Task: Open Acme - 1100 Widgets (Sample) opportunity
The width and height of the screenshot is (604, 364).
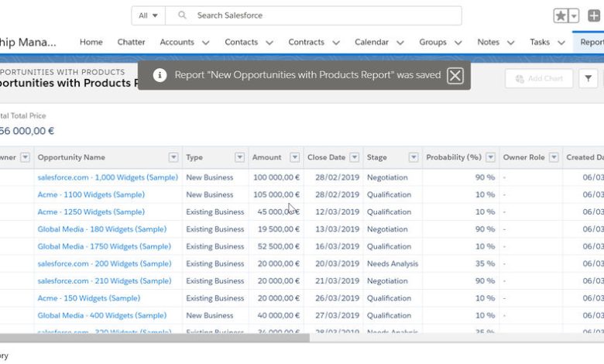Action: (91, 195)
